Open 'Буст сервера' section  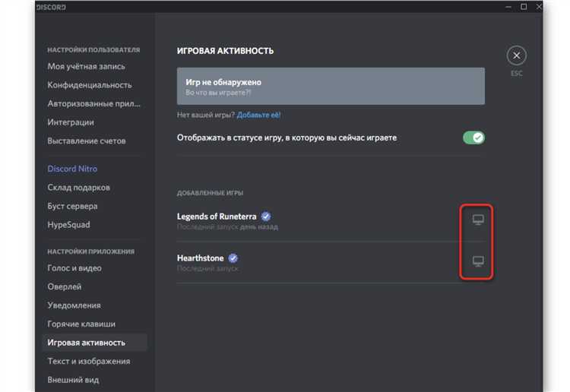pyautogui.click(x=72, y=206)
